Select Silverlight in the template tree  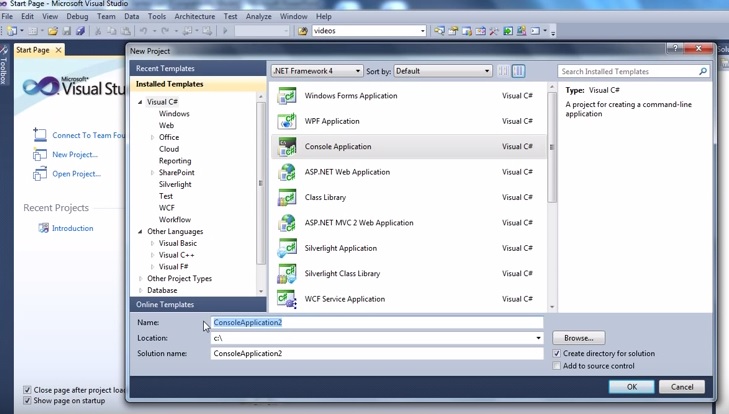click(175, 184)
